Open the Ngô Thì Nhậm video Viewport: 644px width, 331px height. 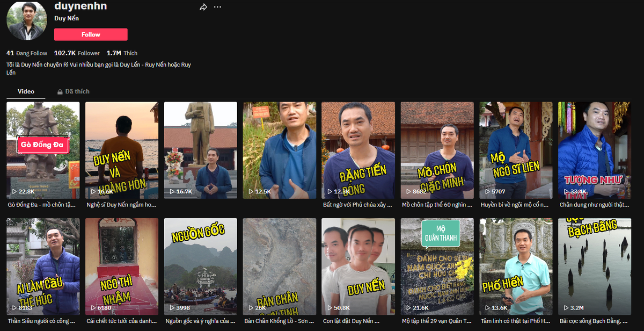click(x=122, y=266)
